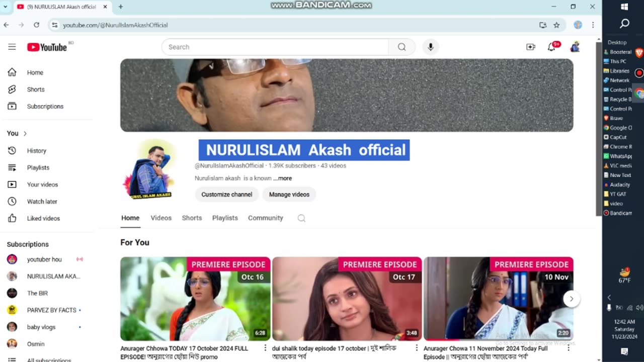The height and width of the screenshot is (362, 644).
Task: Open Chrome profile avatar
Action: click(x=578, y=25)
